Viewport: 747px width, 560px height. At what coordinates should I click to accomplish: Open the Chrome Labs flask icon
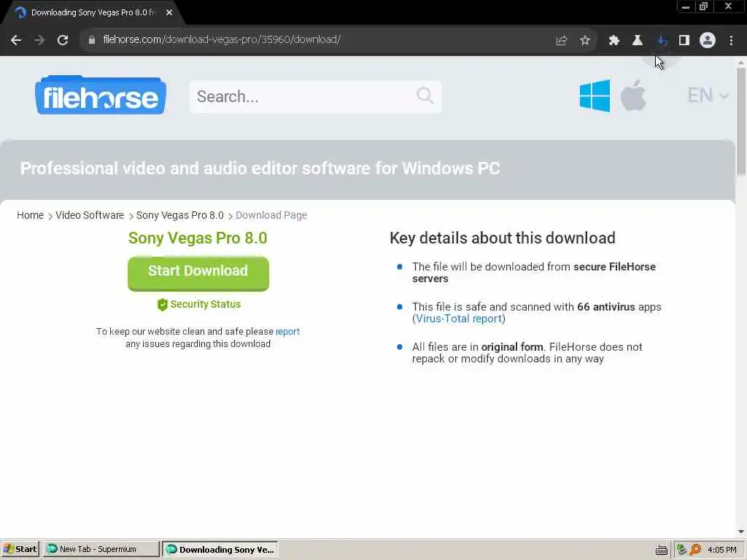pos(637,41)
